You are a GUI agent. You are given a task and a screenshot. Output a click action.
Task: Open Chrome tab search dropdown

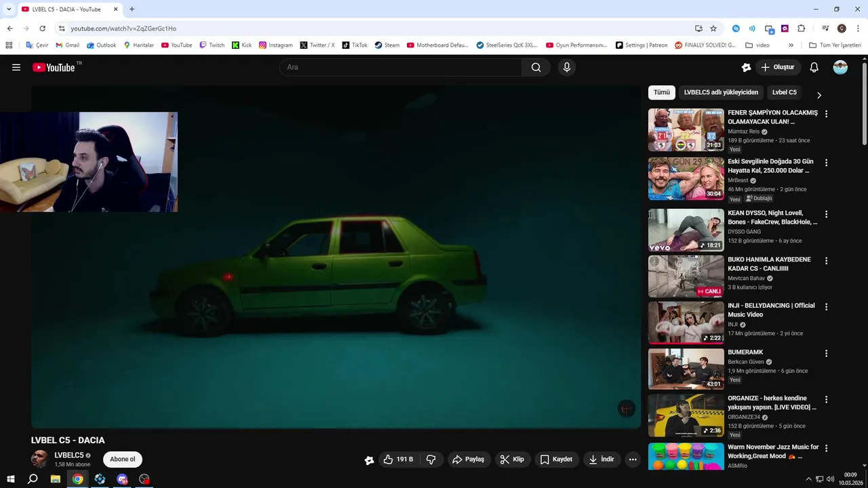(9, 9)
